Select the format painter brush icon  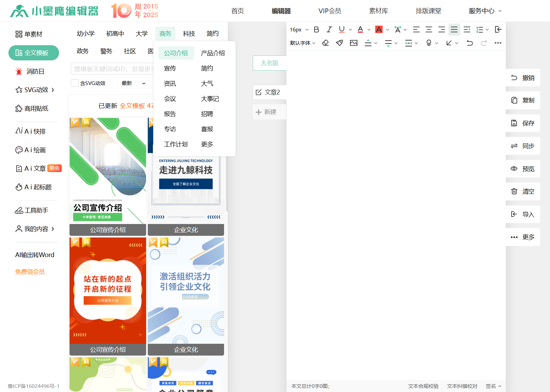pos(339,43)
